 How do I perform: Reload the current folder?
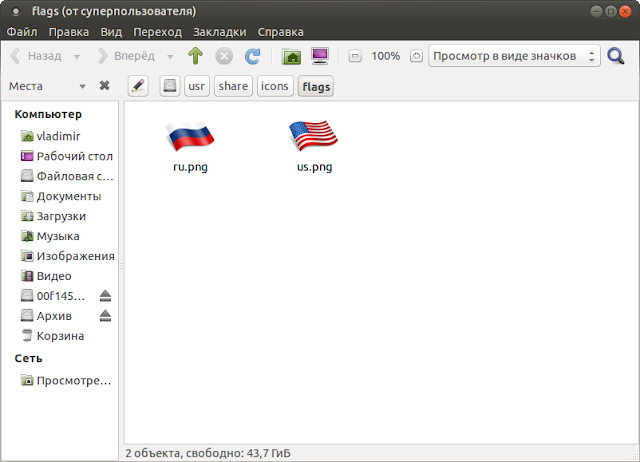[253, 56]
